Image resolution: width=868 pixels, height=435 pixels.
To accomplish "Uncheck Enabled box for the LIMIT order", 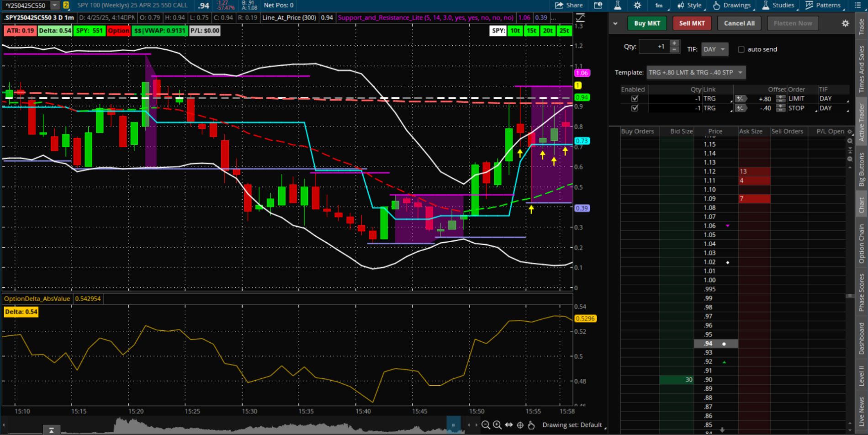I will (635, 99).
